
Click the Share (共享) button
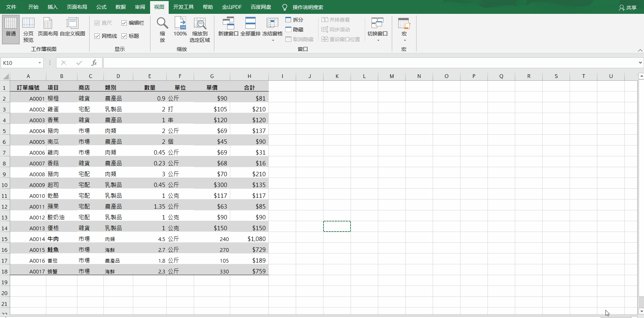[628, 7]
